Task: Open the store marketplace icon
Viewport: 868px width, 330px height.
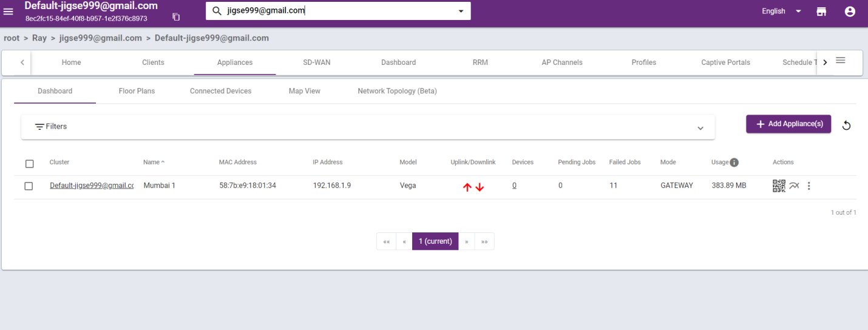Action: (822, 12)
